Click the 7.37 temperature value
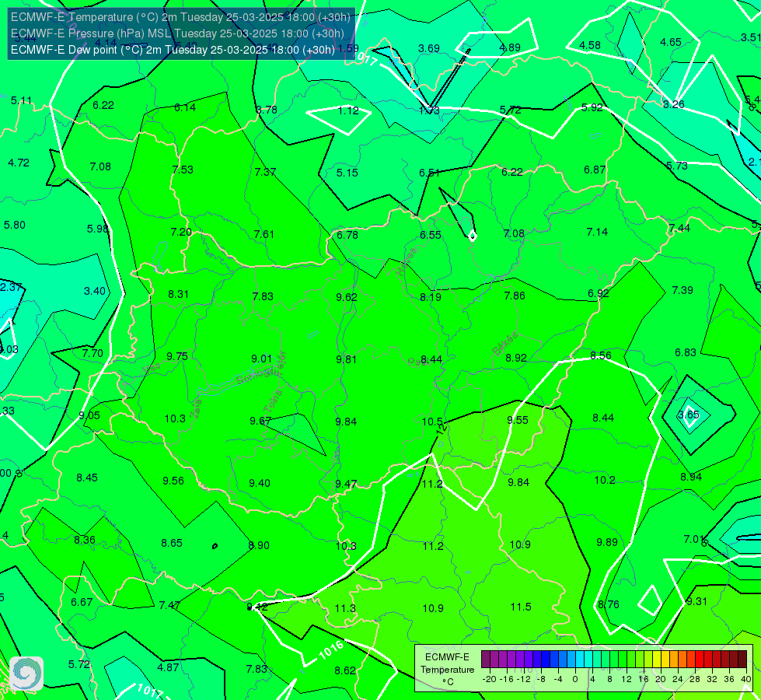The width and height of the screenshot is (761, 700). (265, 172)
